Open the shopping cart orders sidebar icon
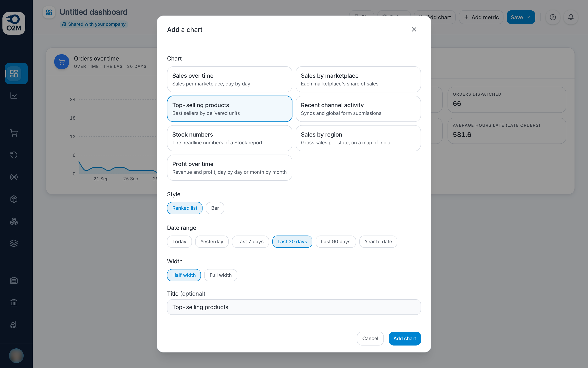The image size is (588, 368). pos(14,133)
